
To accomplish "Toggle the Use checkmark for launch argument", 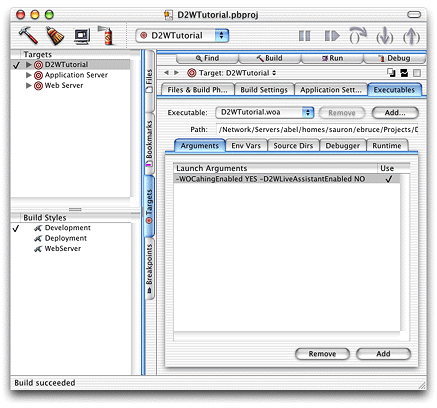I will click(388, 179).
